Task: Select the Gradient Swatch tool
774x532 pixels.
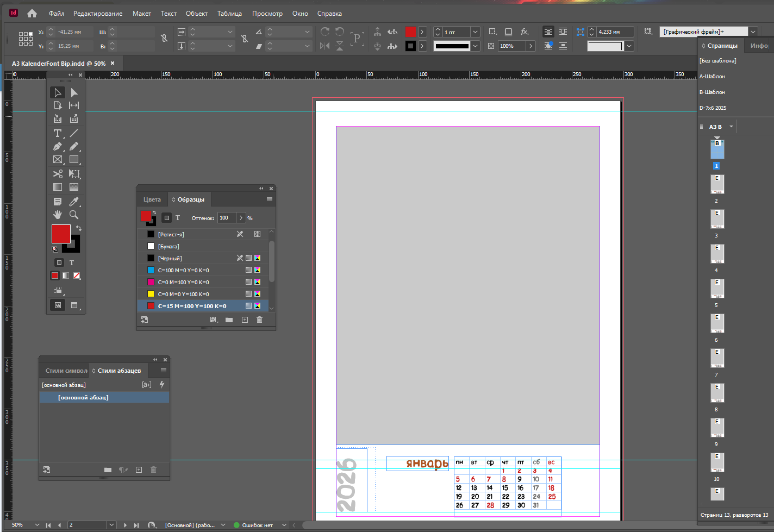Action: pos(58,187)
